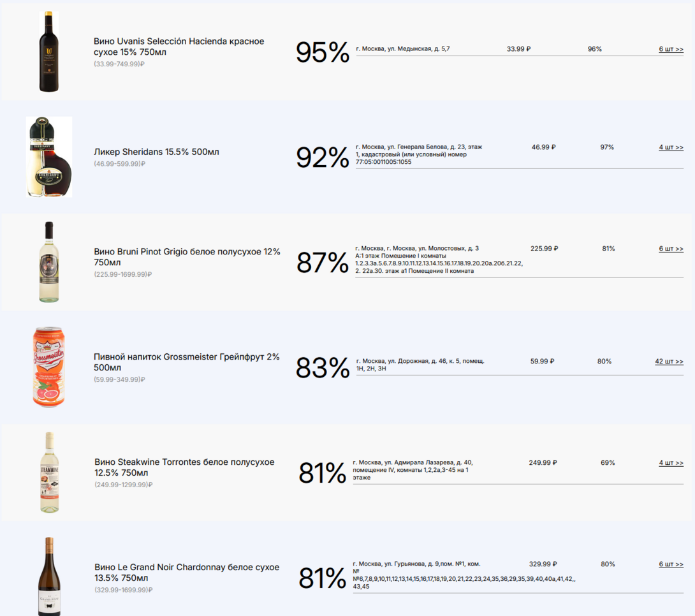Click the Uvanis Selección Hacienda wine bottle image

coord(48,52)
